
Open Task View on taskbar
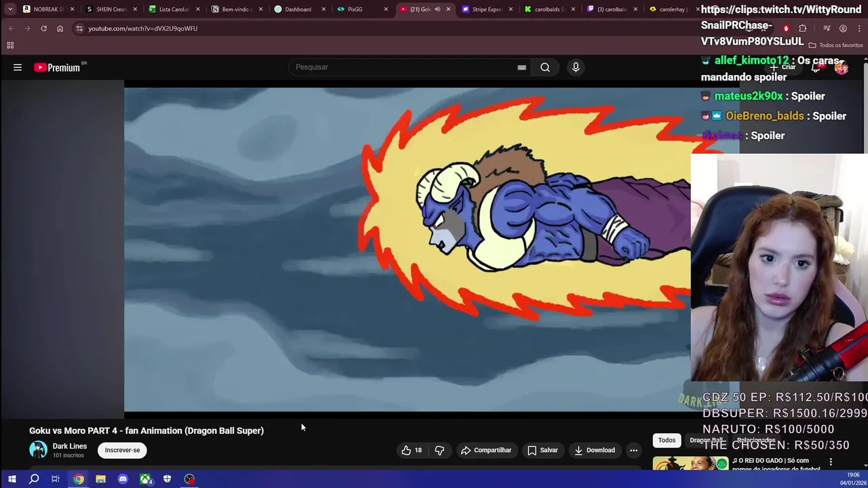tap(56, 479)
